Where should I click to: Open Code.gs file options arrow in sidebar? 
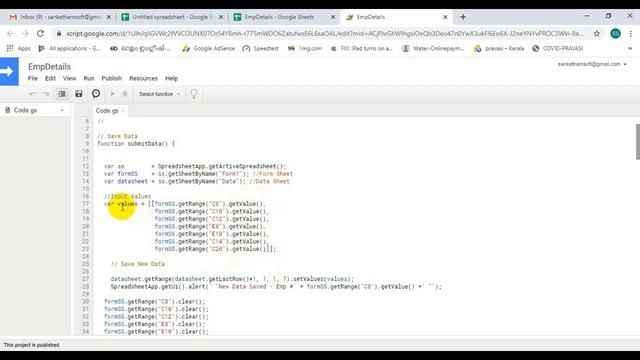[62, 110]
